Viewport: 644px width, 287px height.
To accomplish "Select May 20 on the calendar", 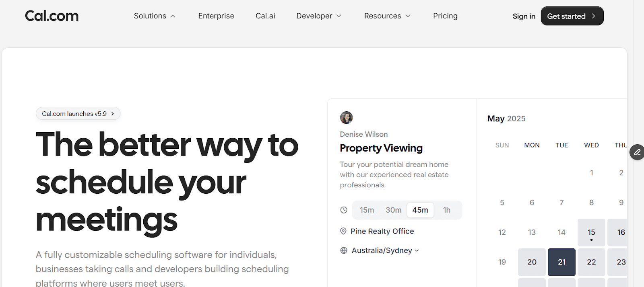I will pyautogui.click(x=532, y=262).
